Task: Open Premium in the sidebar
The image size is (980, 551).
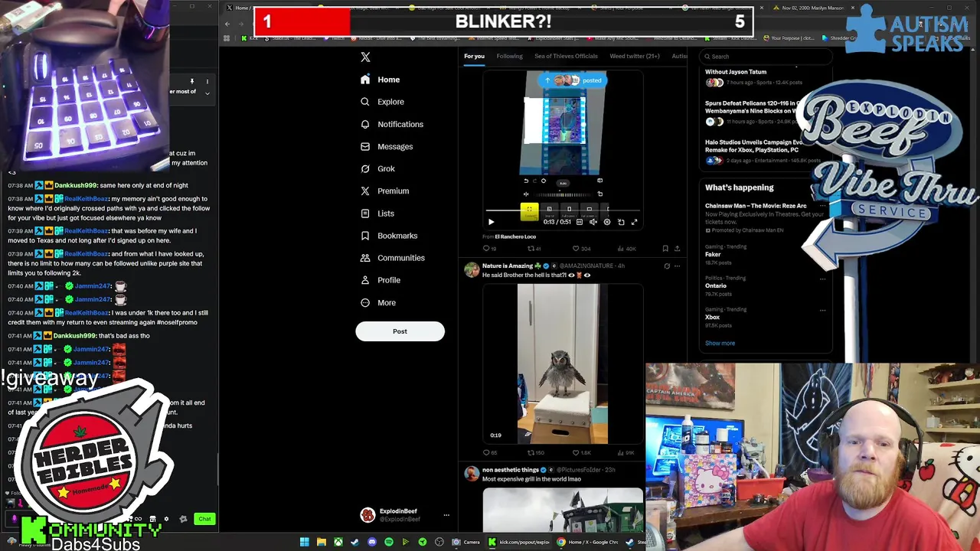Action: pyautogui.click(x=384, y=191)
